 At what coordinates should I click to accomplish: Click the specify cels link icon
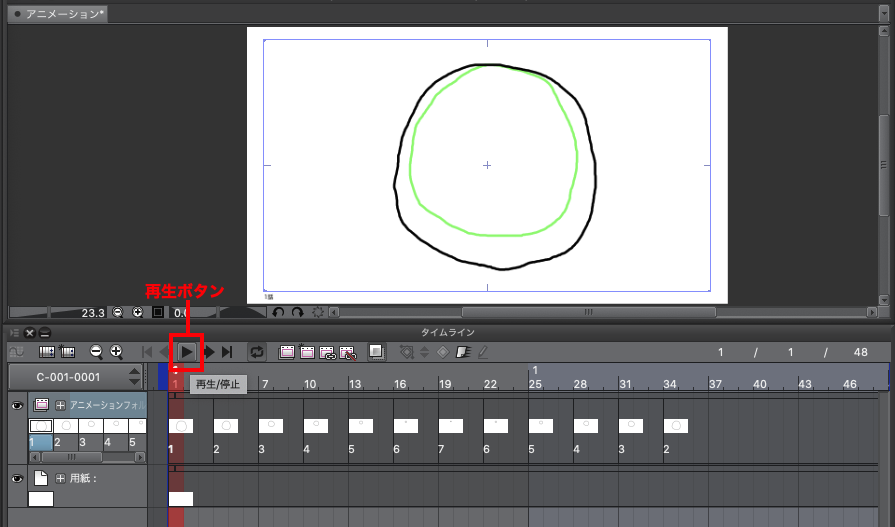pos(328,353)
